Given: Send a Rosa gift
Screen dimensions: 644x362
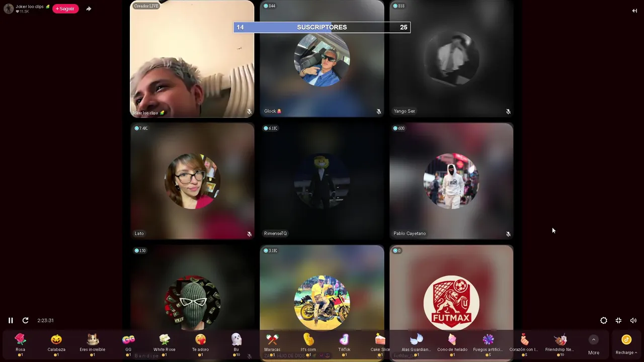Looking at the screenshot, I should click(20, 344).
